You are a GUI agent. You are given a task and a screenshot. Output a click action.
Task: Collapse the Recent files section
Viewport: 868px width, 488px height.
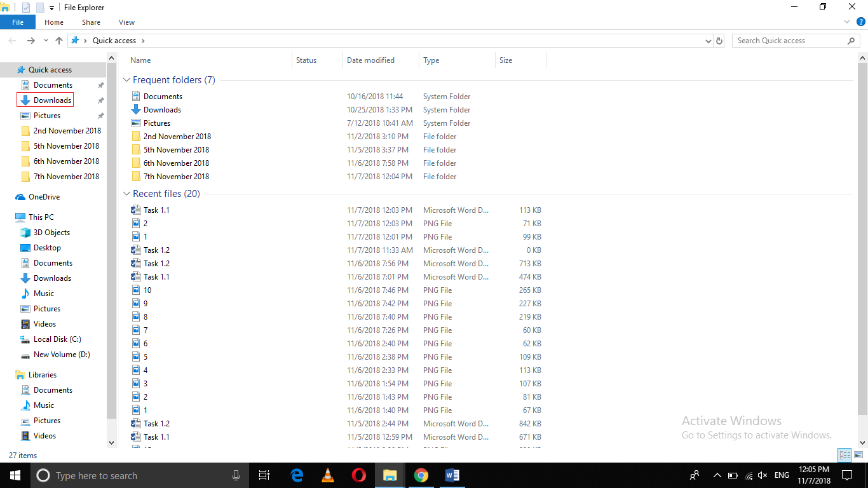tap(126, 194)
